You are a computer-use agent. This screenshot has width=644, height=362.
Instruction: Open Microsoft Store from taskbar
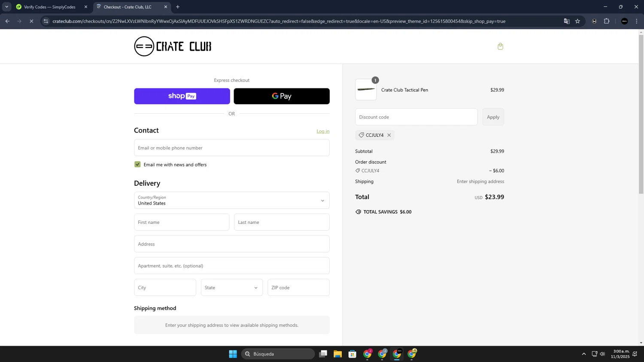pyautogui.click(x=352, y=354)
